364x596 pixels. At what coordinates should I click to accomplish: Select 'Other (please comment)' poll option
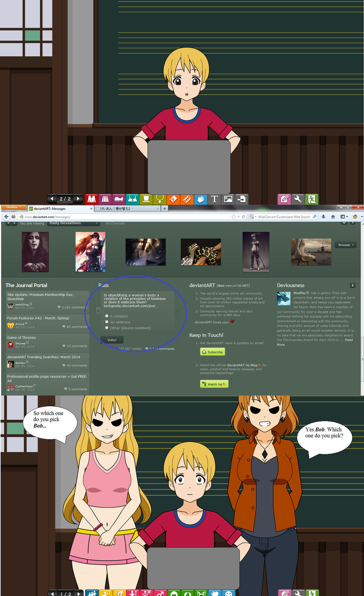click(107, 328)
